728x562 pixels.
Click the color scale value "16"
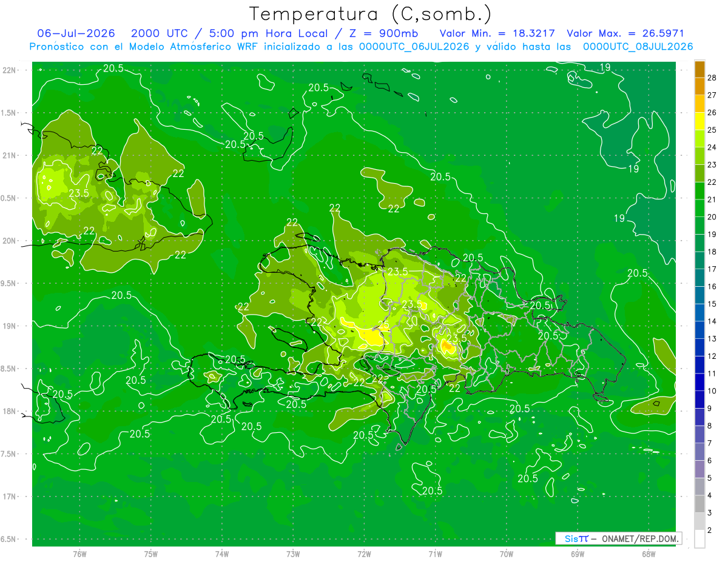[712, 287]
